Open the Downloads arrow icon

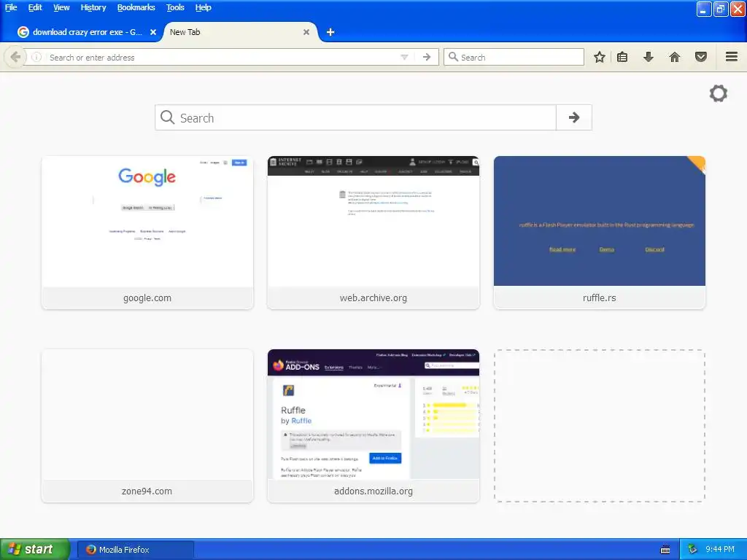[648, 57]
